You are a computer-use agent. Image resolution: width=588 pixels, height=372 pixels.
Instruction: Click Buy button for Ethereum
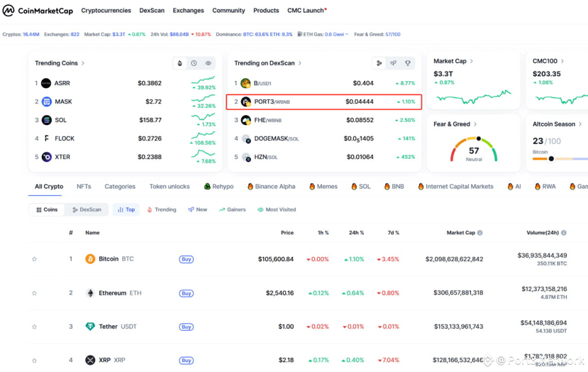(187, 293)
